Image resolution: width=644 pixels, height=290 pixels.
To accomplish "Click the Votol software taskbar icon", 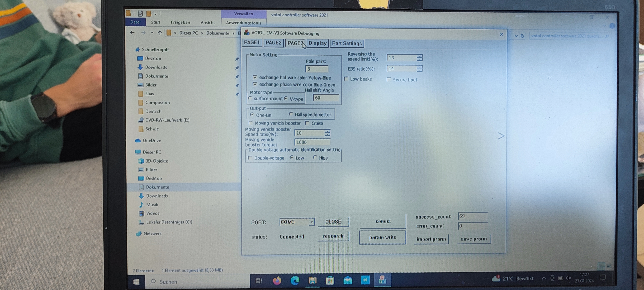I will 382,280.
